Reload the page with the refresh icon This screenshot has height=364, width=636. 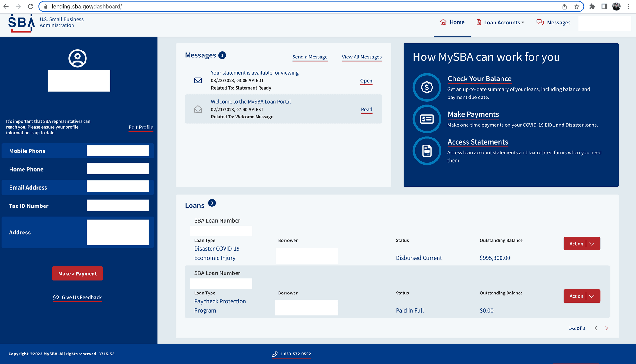click(x=31, y=6)
